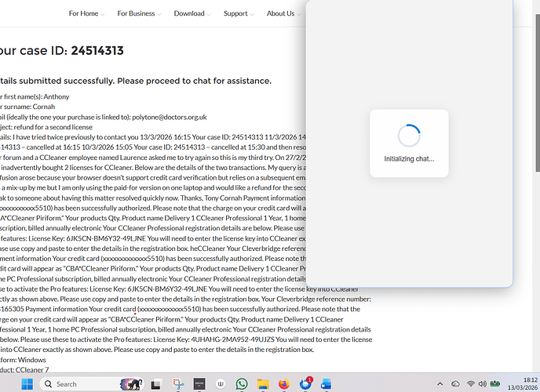Open Microsoft Word from the taskbar
Screen dimensions: 540x392
(x=326, y=383)
